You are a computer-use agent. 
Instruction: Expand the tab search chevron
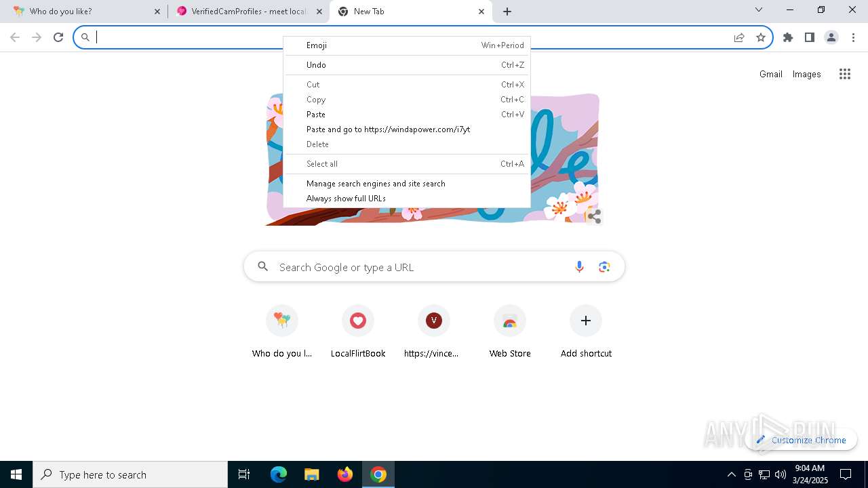(x=759, y=9)
